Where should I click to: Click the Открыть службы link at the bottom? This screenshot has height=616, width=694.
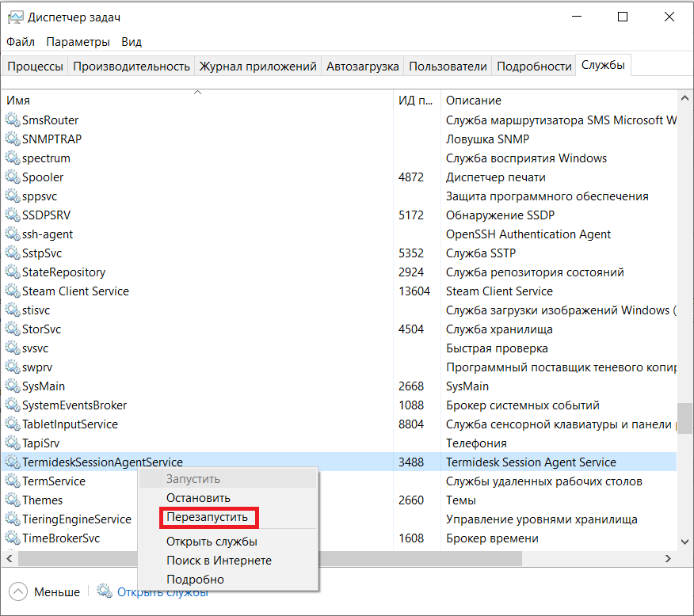[162, 591]
